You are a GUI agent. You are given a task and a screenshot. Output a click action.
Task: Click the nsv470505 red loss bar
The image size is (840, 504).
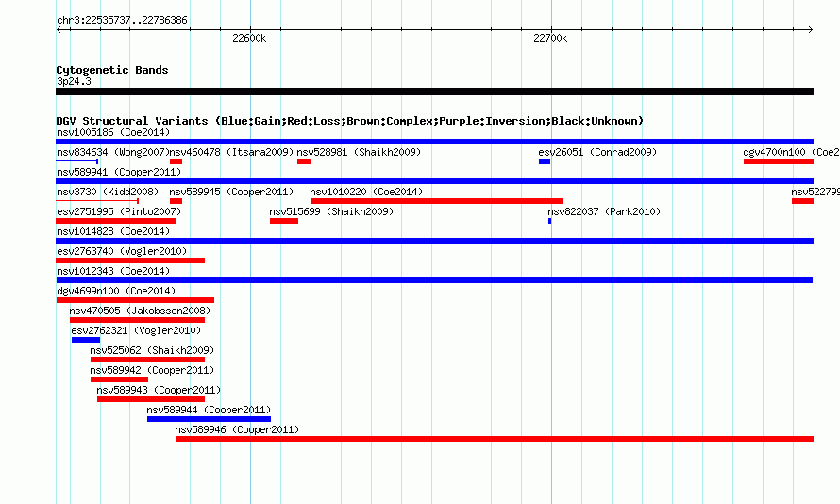coord(137,320)
